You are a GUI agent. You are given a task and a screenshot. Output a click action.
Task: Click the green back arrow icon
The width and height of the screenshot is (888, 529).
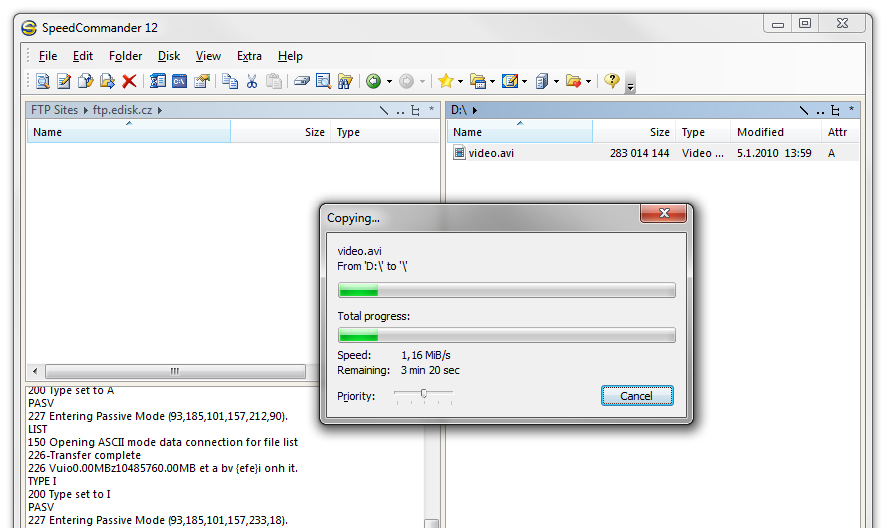tap(374, 82)
